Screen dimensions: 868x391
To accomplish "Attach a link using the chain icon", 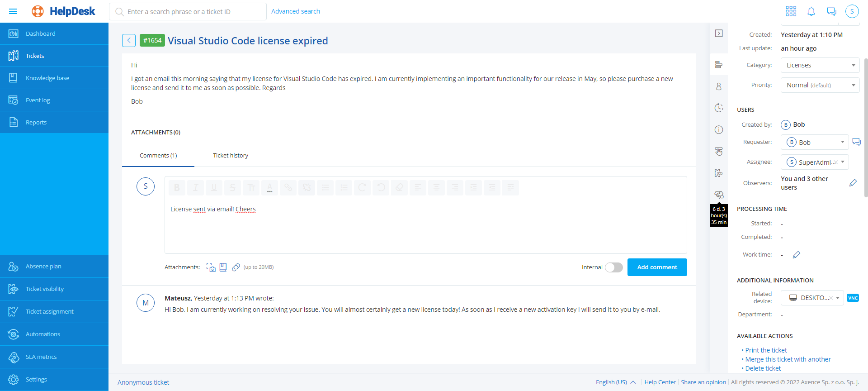I will click(x=236, y=267).
